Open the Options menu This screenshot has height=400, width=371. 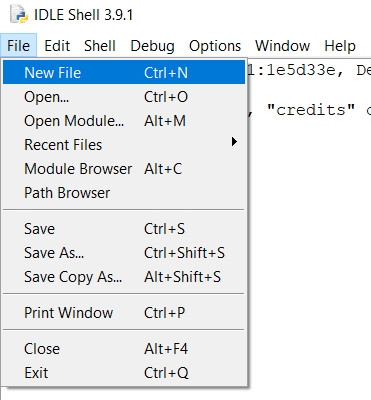tap(215, 46)
